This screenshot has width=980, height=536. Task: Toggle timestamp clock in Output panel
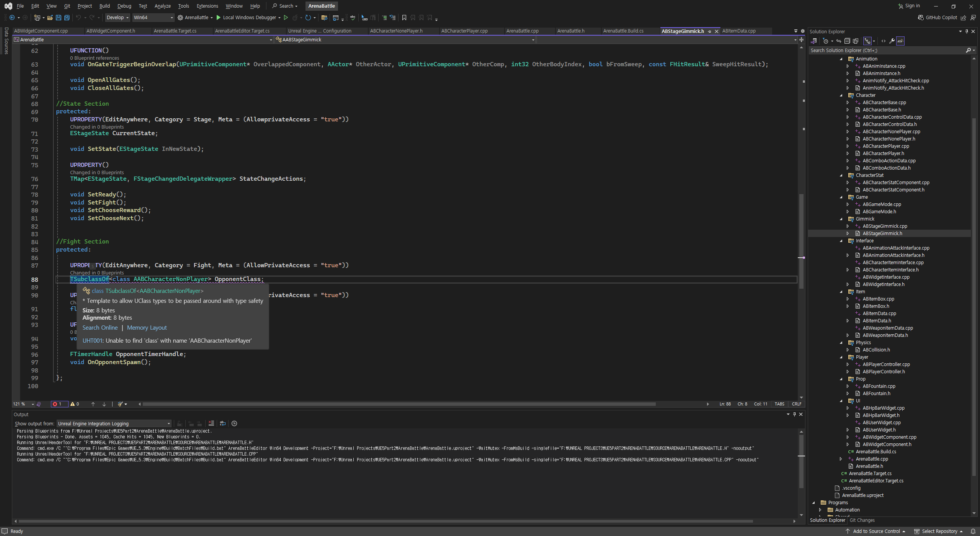tap(234, 423)
